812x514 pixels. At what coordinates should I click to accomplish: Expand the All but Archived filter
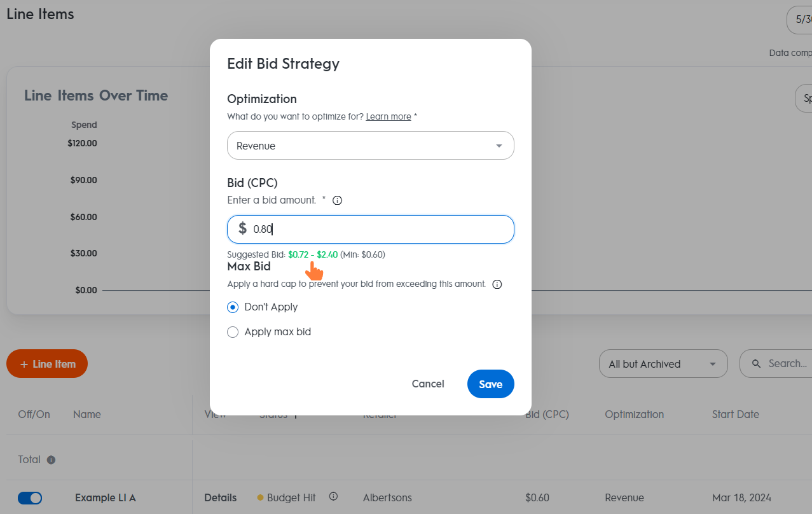tap(663, 364)
